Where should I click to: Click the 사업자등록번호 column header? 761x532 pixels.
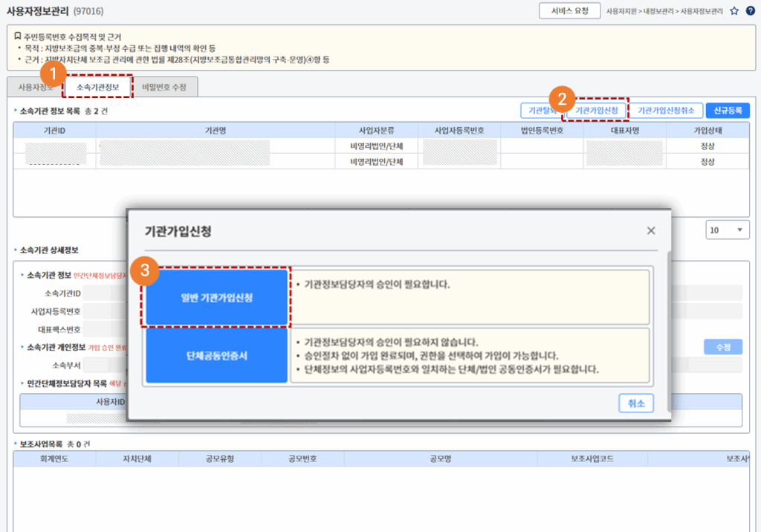coord(459,131)
